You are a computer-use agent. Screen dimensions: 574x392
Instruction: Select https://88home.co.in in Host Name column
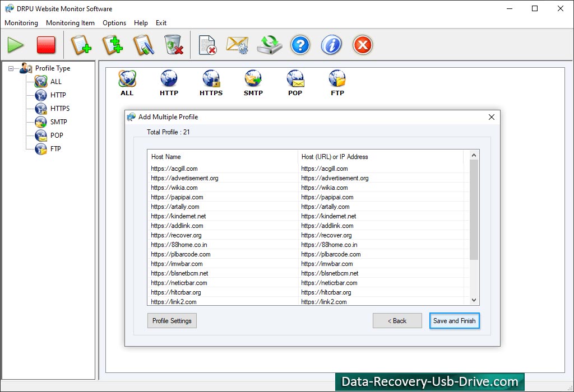pos(179,245)
